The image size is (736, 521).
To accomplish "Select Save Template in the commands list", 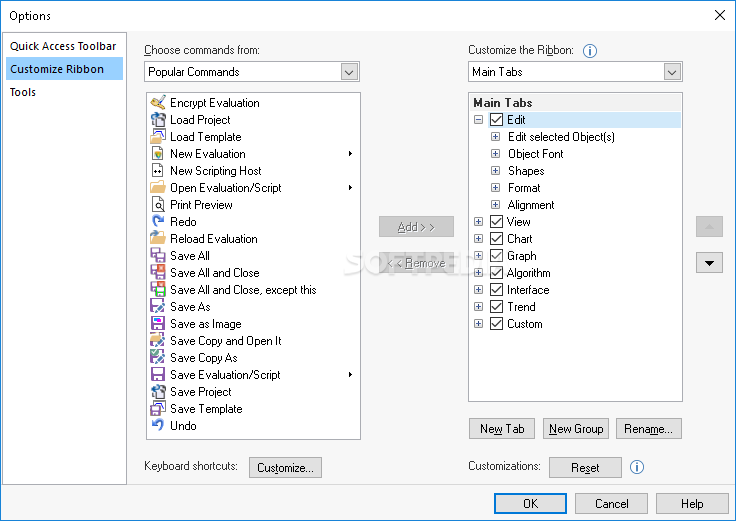I will click(x=206, y=409).
